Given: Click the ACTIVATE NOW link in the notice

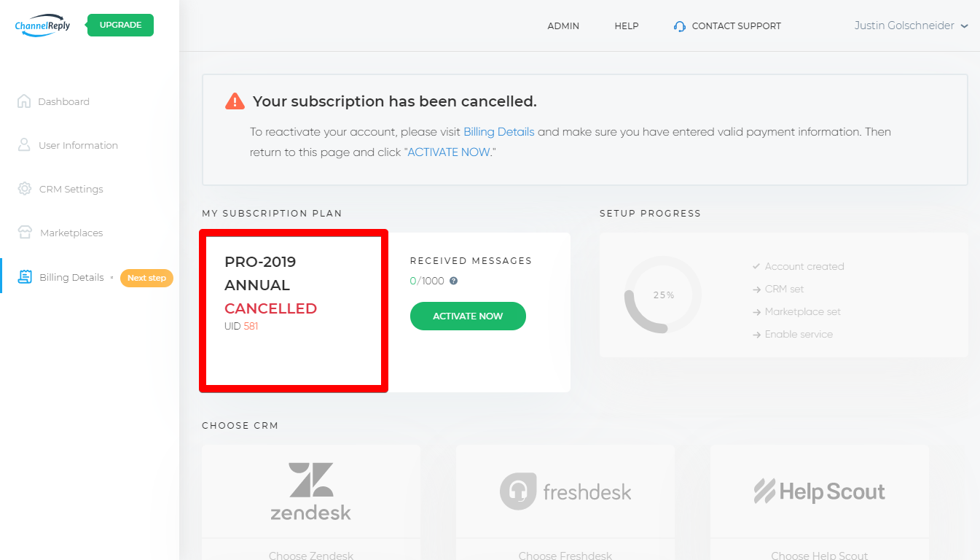Looking at the screenshot, I should pos(449,152).
